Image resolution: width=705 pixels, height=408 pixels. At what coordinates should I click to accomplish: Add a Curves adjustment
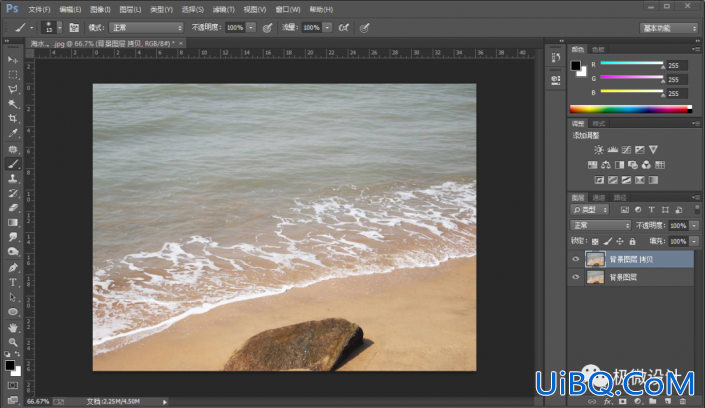[626, 150]
